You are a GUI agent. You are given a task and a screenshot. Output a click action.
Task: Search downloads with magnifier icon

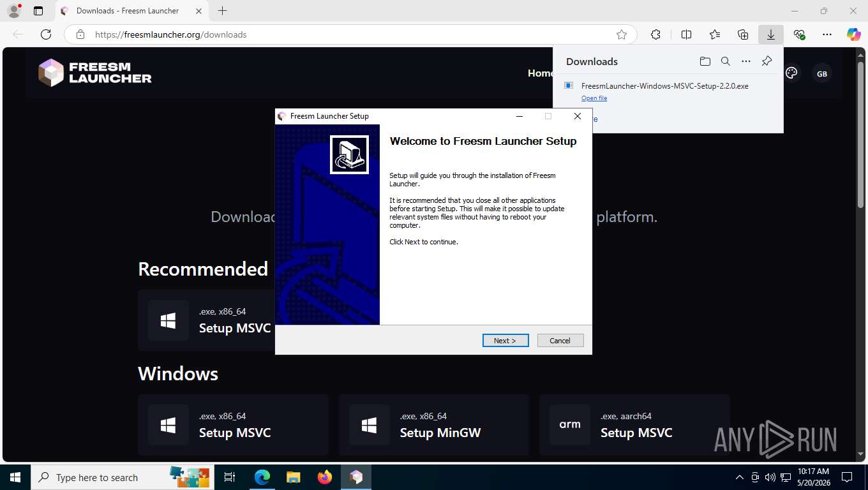tap(725, 61)
